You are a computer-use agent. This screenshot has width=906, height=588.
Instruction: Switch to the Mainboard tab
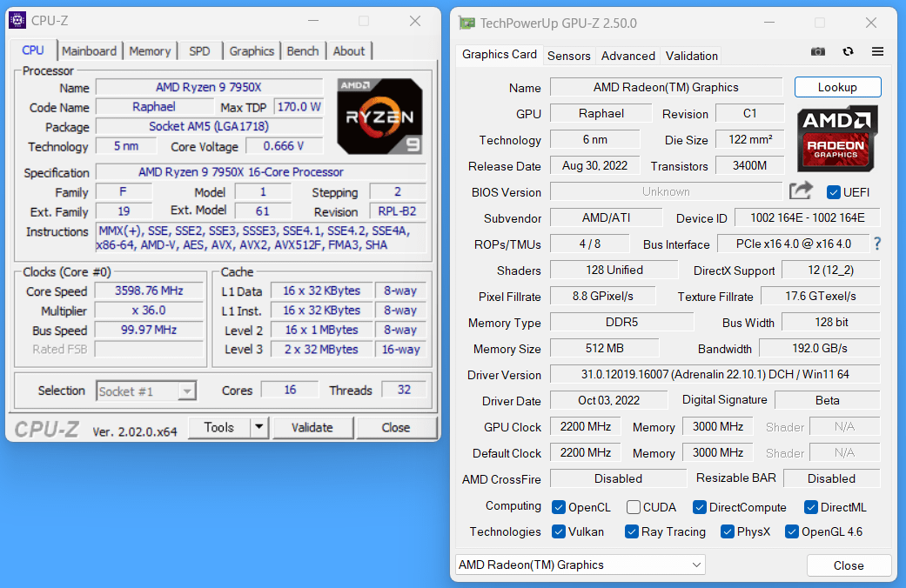(x=89, y=50)
